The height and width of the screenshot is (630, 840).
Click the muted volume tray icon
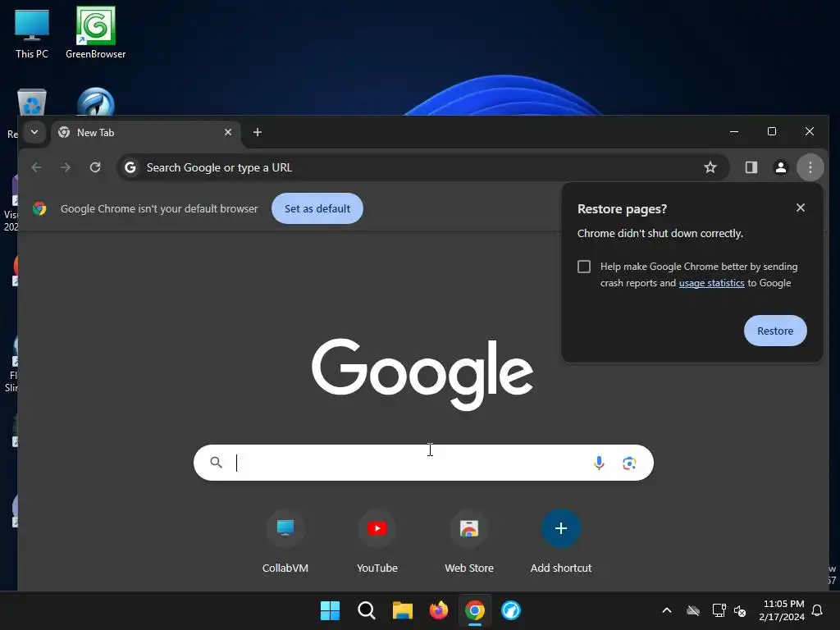click(740, 610)
